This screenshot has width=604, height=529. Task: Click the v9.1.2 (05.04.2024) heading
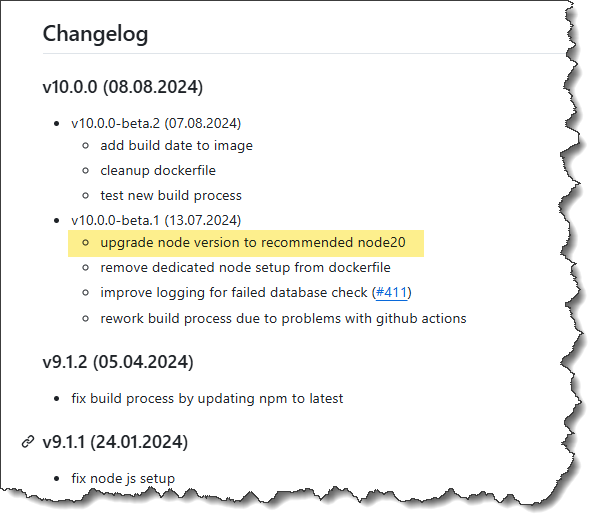click(117, 360)
